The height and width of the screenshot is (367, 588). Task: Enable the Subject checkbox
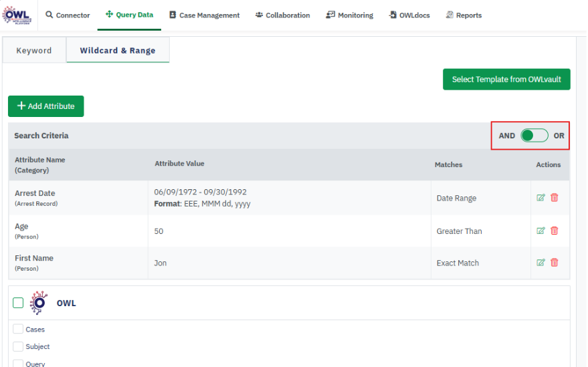tap(18, 346)
